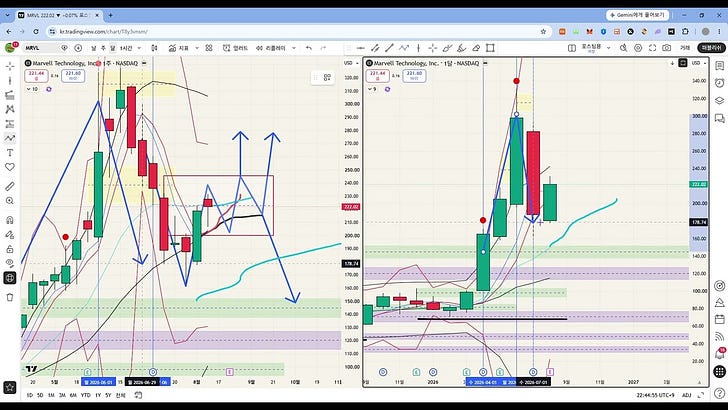The height and width of the screenshot is (410, 728).
Task: Toggle stay in drawing mode pencil-lock icon
Action: click(x=10, y=234)
